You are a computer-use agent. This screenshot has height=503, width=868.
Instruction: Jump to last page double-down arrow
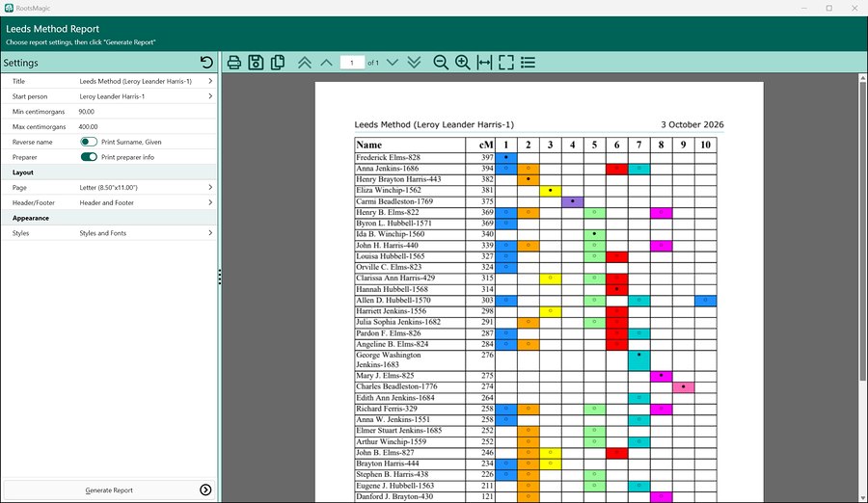coord(414,63)
